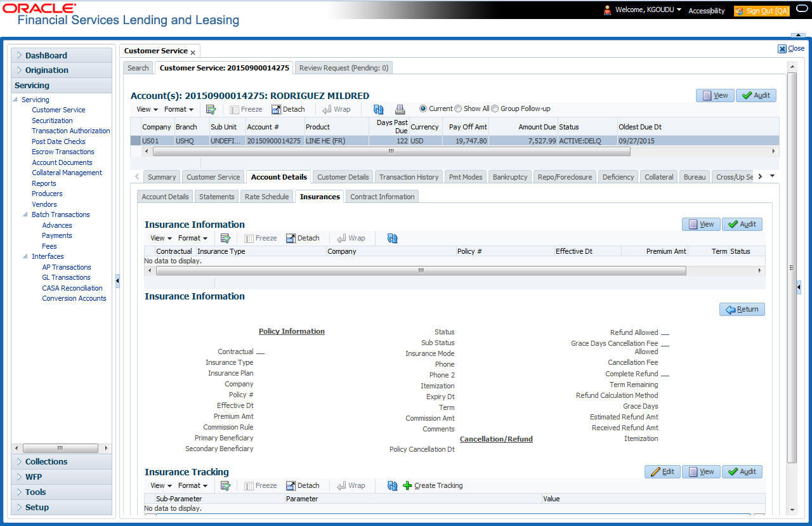
Task: Open Collateral Management in navigation
Action: point(67,173)
